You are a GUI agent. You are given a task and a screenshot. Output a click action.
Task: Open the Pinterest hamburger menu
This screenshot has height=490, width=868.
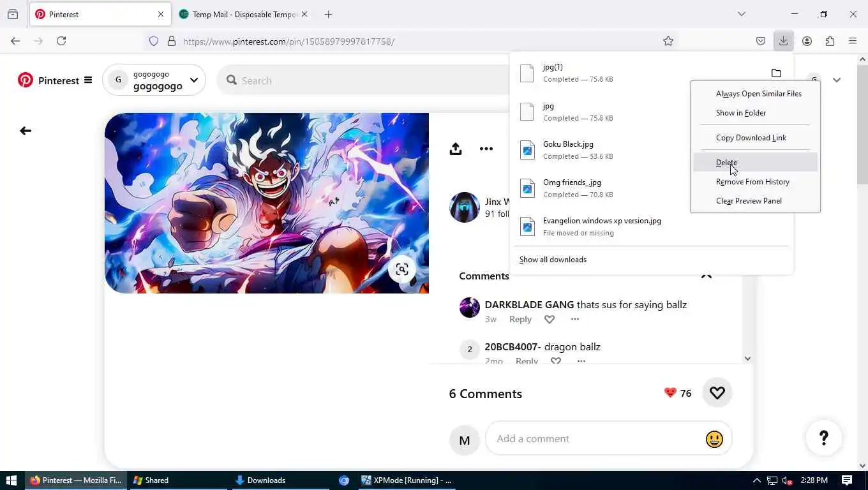coord(88,80)
